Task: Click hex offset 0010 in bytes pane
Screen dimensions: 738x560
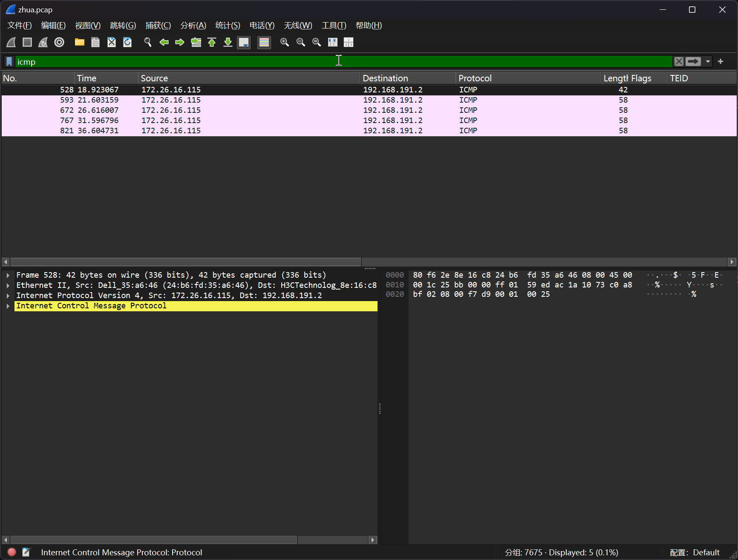Action: click(x=395, y=285)
